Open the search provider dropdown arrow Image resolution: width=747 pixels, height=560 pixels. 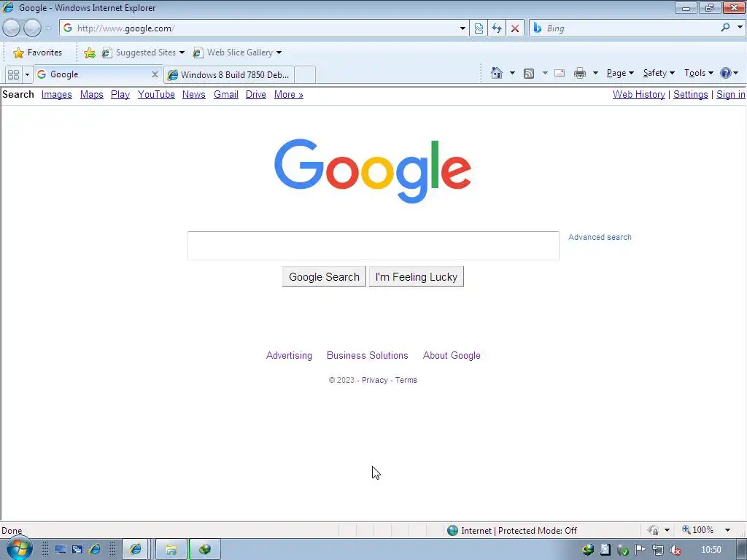740,27
